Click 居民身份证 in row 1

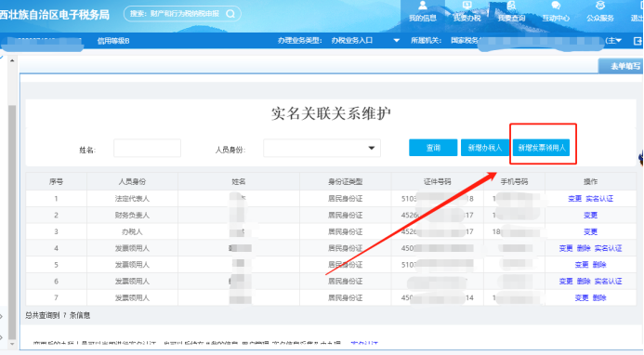pyautogui.click(x=345, y=199)
